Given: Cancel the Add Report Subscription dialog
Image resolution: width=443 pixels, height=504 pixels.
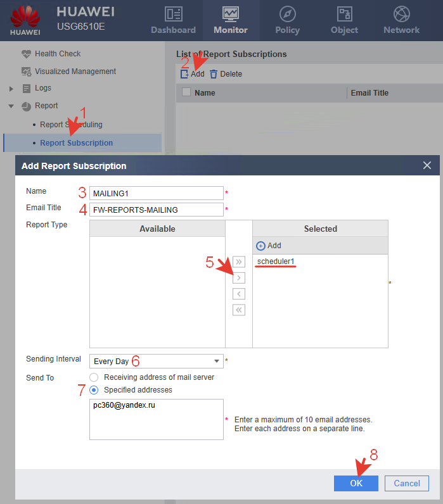Looking at the screenshot, I should pyautogui.click(x=406, y=483).
